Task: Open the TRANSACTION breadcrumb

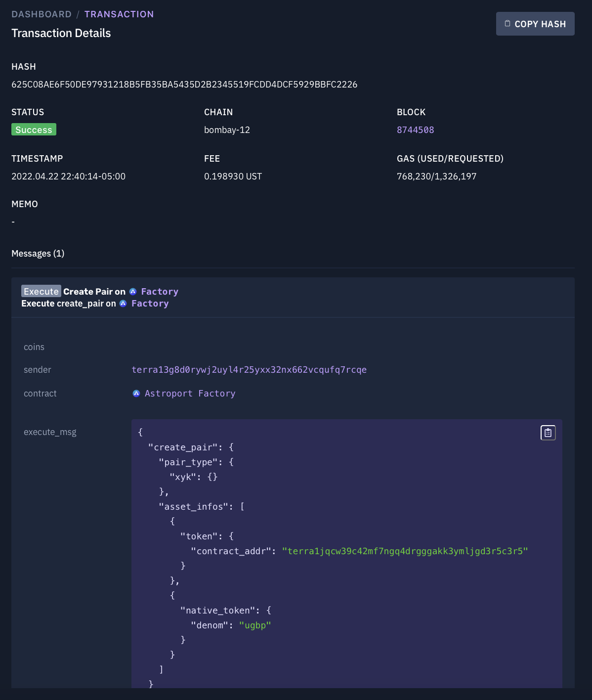Action: coord(119,14)
